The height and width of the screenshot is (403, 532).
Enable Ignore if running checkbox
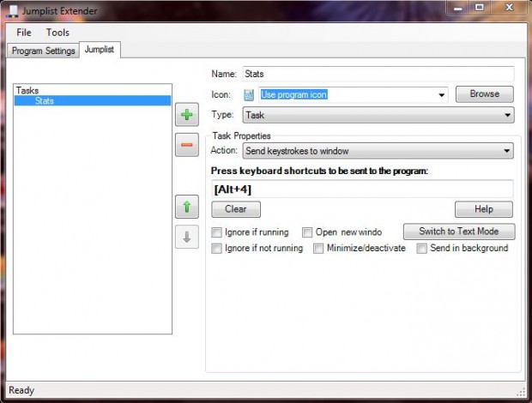[x=217, y=232]
